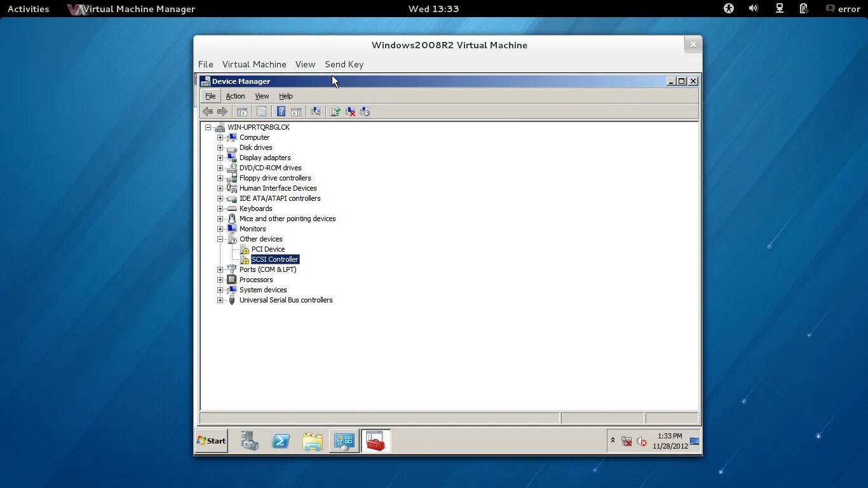
Task: Collapse the WIN-UPRTQRBGLCK root node
Action: pyautogui.click(x=208, y=127)
